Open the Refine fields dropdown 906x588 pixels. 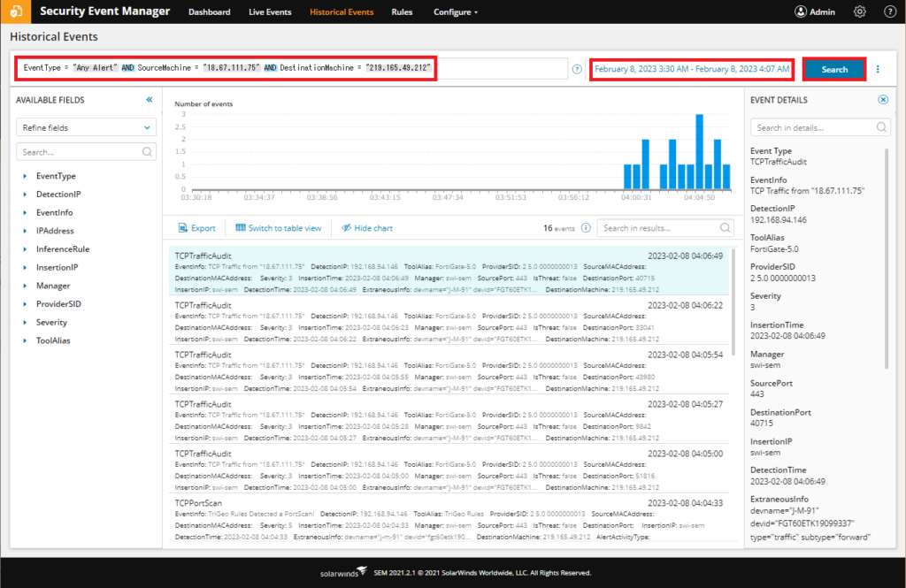(x=86, y=127)
